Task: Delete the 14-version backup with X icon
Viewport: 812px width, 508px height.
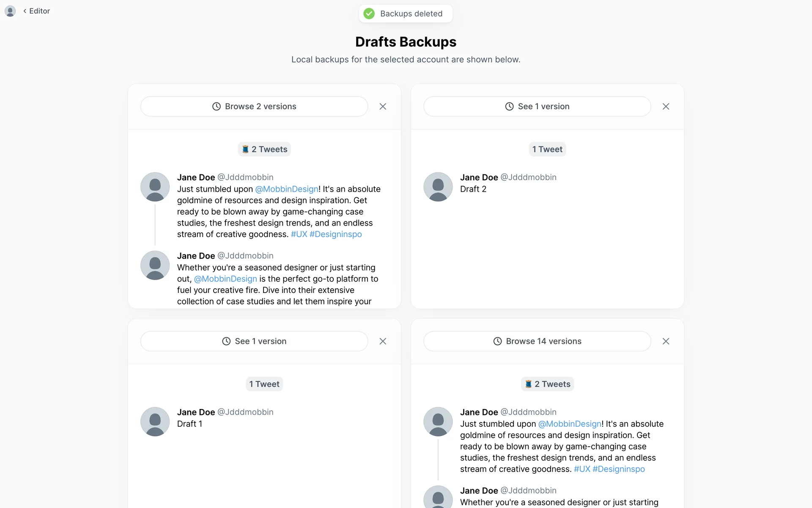Action: [x=666, y=341]
